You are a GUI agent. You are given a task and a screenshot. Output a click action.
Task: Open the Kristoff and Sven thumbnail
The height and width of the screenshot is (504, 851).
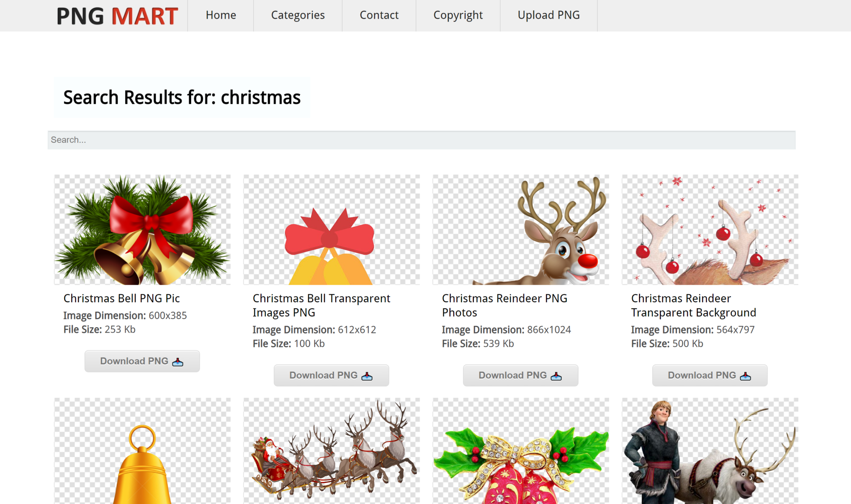(710, 451)
